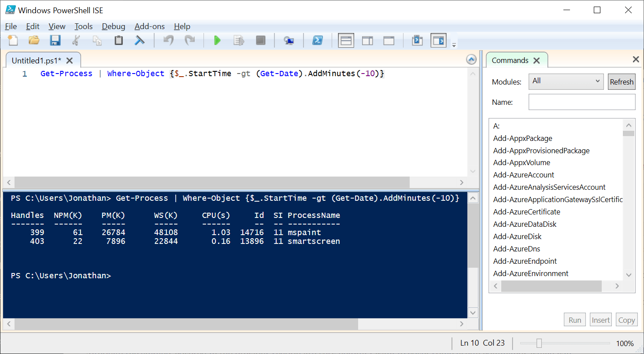Click the Insert button in Commands pane
644x354 pixels.
pos(601,320)
